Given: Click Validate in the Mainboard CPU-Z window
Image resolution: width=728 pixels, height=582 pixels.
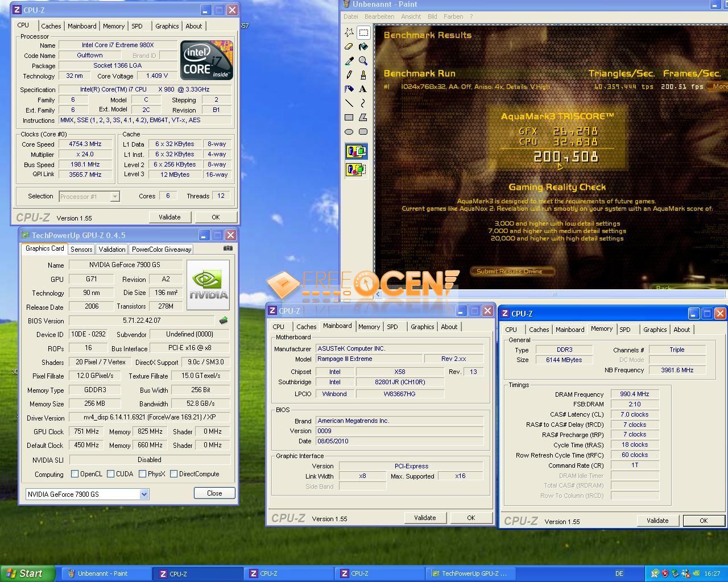Looking at the screenshot, I should coord(425,518).
